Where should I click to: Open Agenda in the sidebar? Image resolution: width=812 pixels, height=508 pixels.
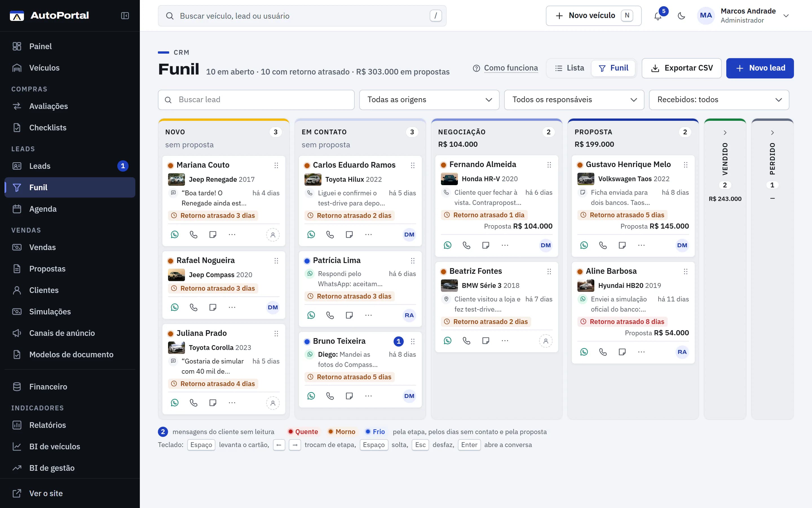click(70, 209)
